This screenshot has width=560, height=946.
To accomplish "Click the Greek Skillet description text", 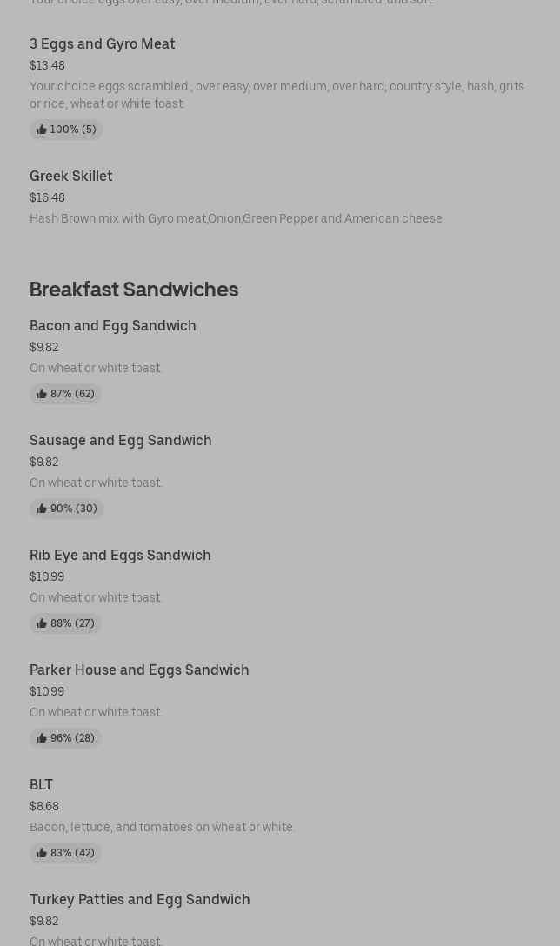I will click(x=236, y=219).
